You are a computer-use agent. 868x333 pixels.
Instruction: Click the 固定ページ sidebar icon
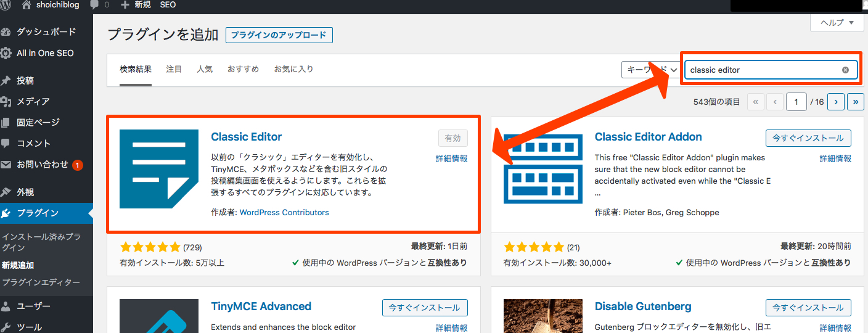tap(6, 123)
